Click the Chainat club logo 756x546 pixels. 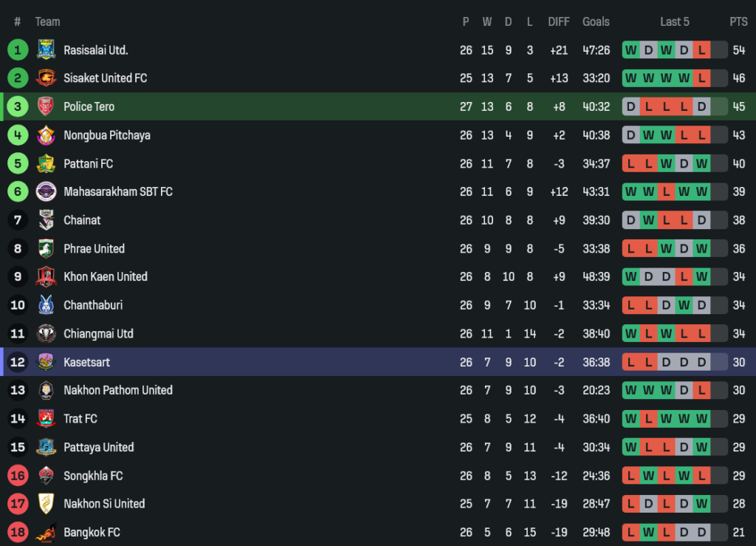click(46, 220)
